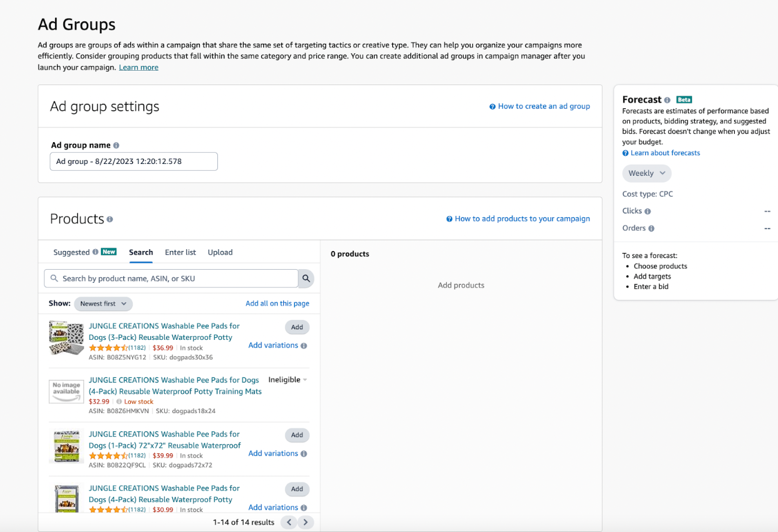
Task: Click info icon next to Orders
Action: (651, 228)
